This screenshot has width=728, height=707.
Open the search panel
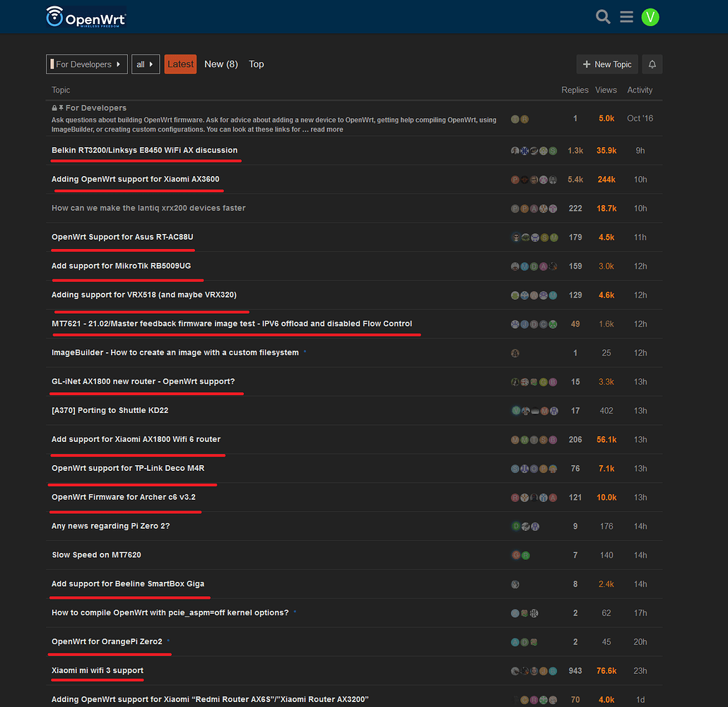point(602,16)
